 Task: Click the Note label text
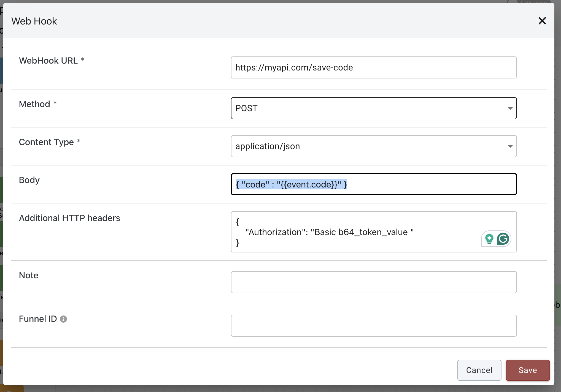click(29, 275)
